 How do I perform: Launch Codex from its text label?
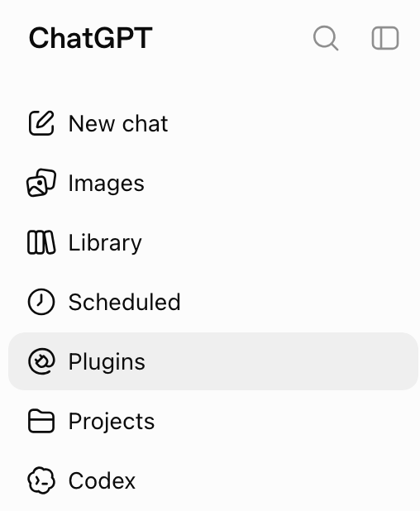[x=102, y=480]
